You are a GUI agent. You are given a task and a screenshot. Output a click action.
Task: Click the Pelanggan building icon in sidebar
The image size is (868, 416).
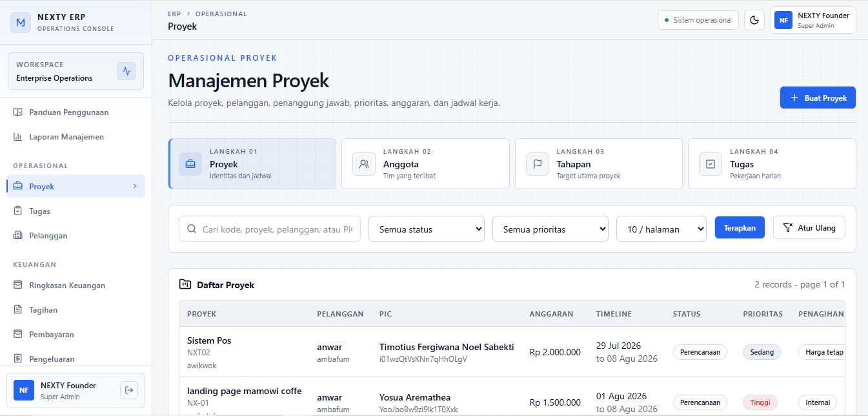point(18,236)
